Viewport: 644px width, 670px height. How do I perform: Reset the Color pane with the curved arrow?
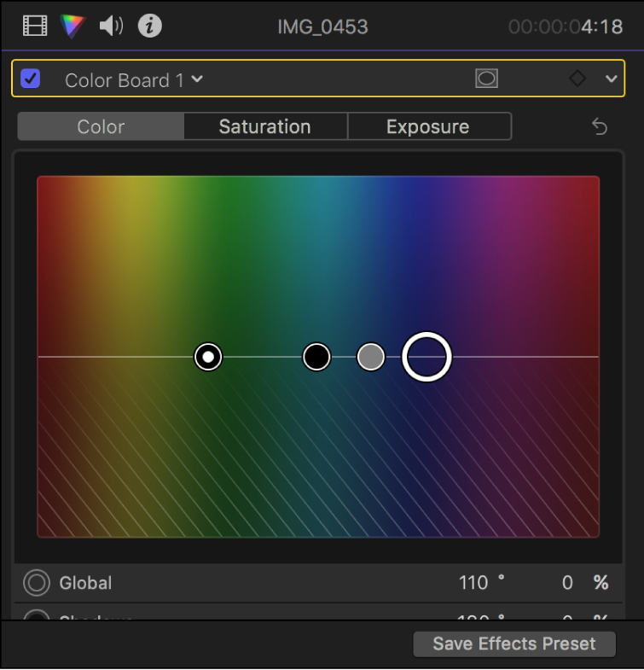coord(600,127)
